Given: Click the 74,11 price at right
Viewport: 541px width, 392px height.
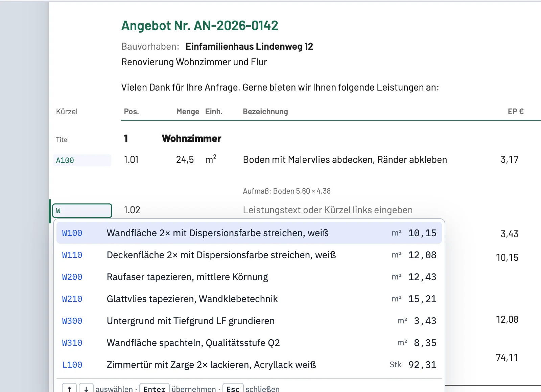Looking at the screenshot, I should 507,358.
